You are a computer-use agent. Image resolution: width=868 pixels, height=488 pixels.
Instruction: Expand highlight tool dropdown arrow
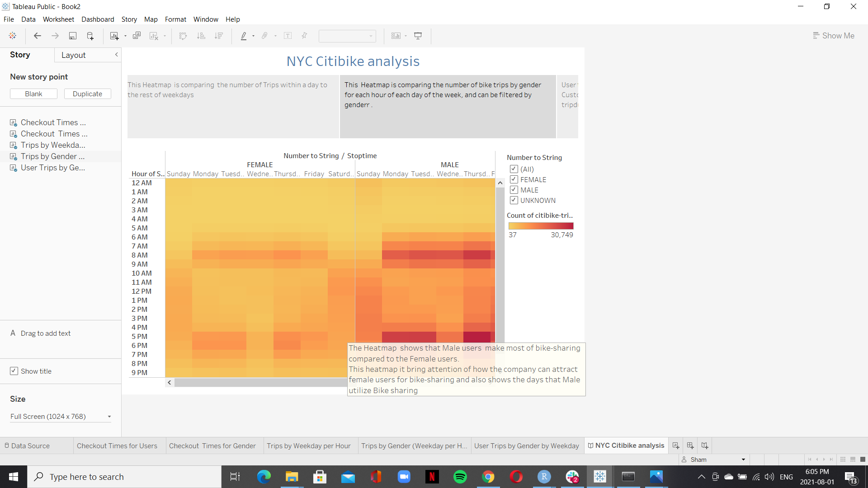tap(253, 36)
